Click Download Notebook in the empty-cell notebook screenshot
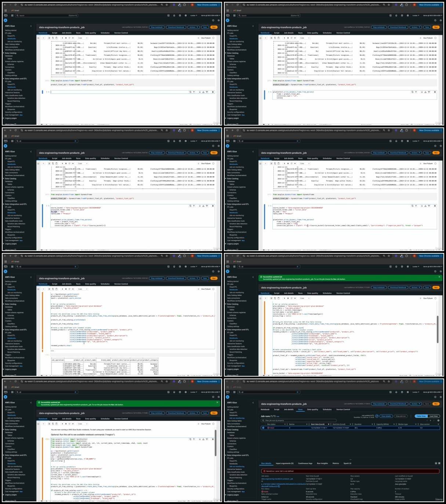Screen dimensions: 446x504 click(x=176, y=27)
